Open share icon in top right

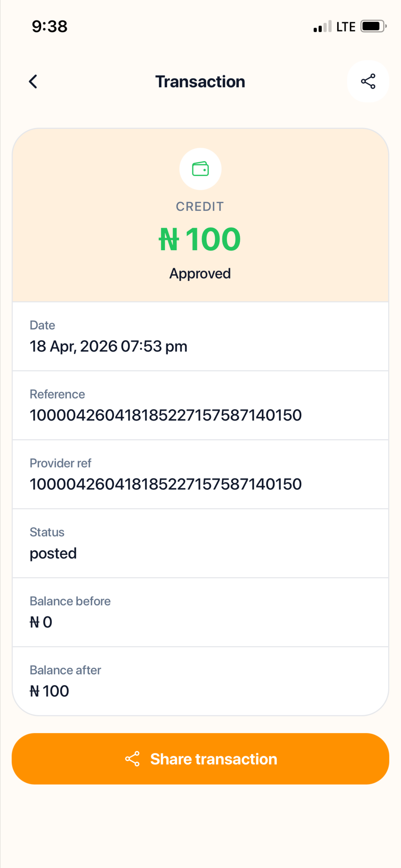tap(368, 81)
